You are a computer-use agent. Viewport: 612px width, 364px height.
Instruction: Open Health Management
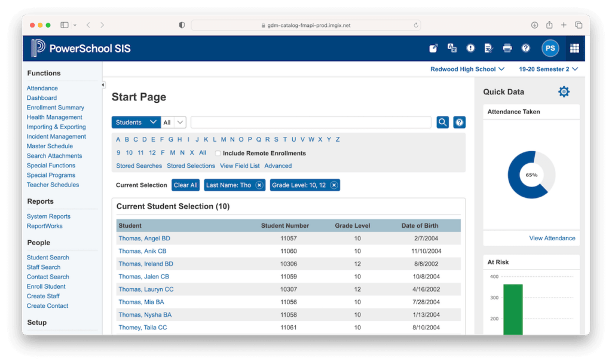54,117
